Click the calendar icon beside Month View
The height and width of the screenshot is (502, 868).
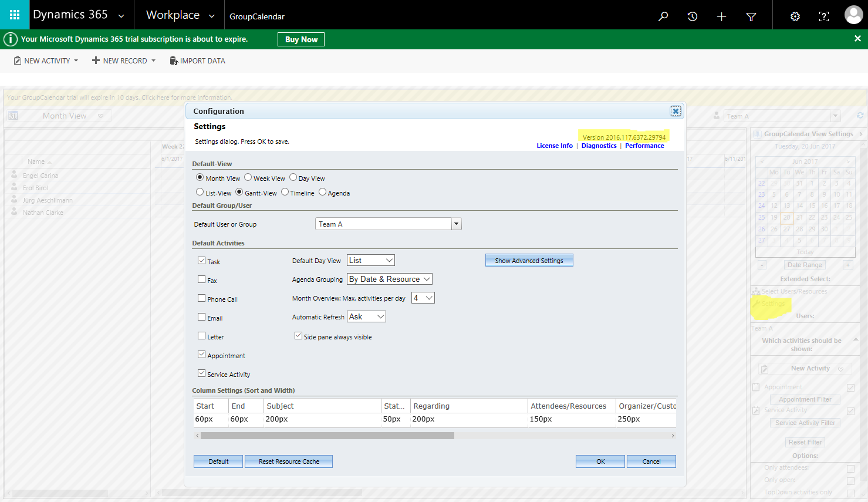click(13, 116)
